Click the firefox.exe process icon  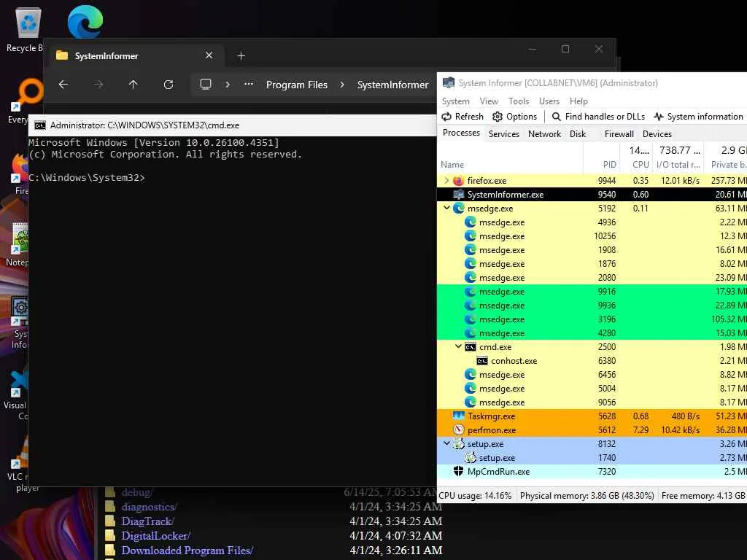458,181
